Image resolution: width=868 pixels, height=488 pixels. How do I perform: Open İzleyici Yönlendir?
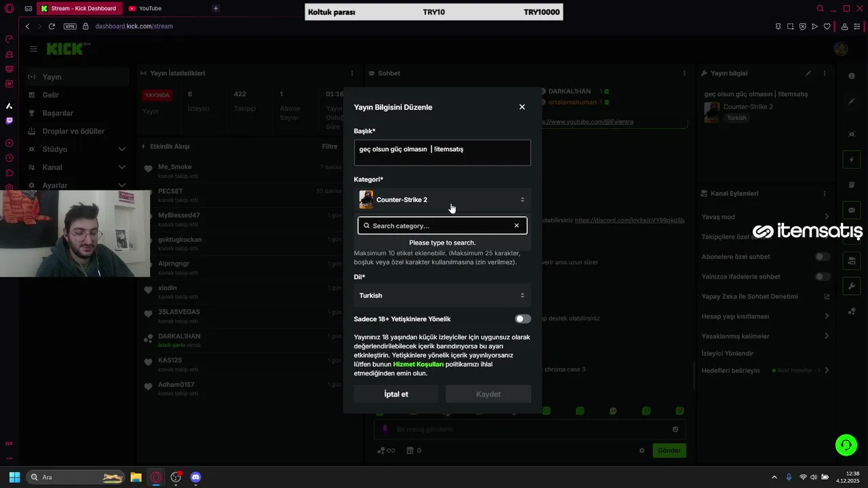click(728, 353)
